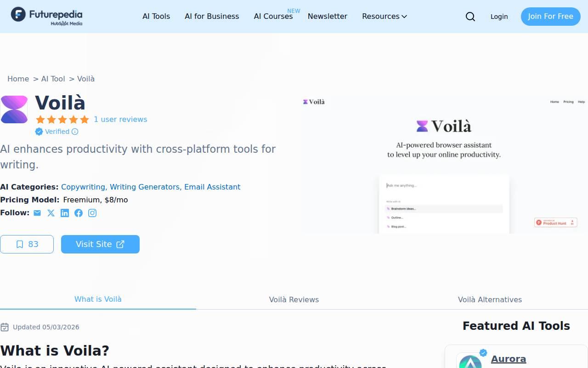
Task: Click the Futurepedia logo
Action: [47, 16]
